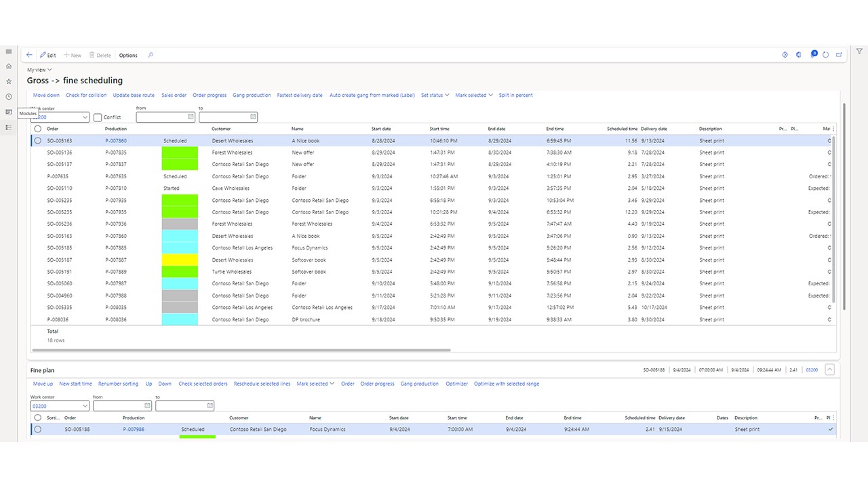Expand the navigation pane hamburger menu
The width and height of the screenshot is (868, 488).
click(9, 52)
